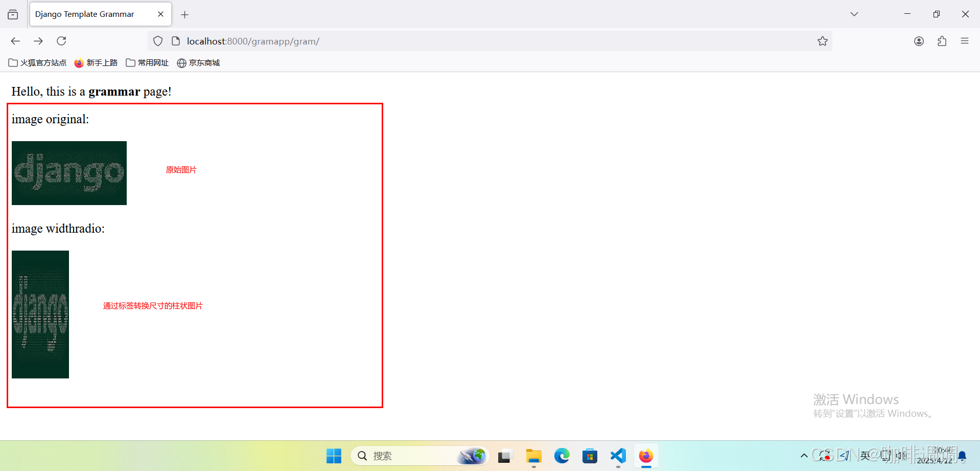Restore down the Firefox window
The width and height of the screenshot is (980, 471).
[x=936, y=14]
